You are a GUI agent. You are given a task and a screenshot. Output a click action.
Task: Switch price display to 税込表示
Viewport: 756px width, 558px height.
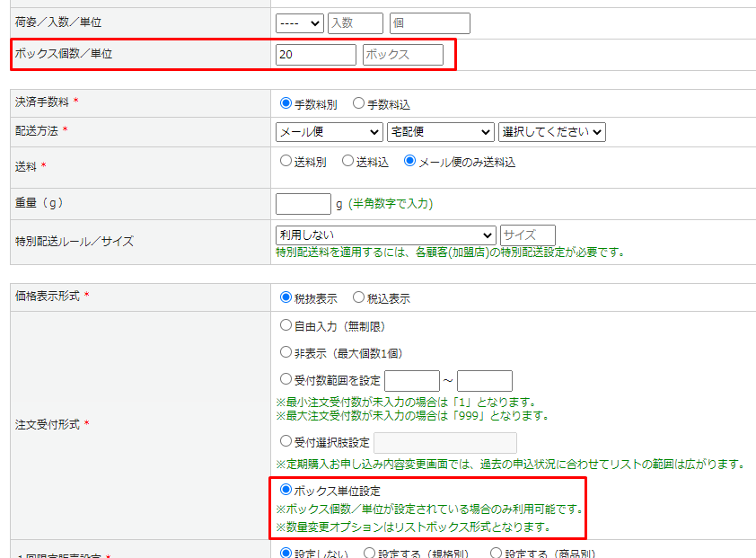tap(358, 297)
